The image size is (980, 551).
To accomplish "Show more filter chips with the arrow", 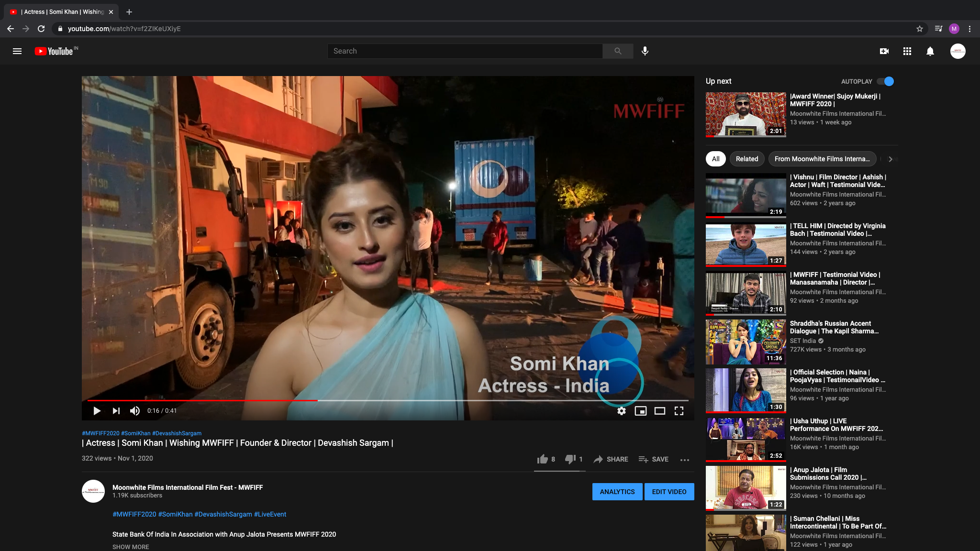I will pyautogui.click(x=891, y=159).
